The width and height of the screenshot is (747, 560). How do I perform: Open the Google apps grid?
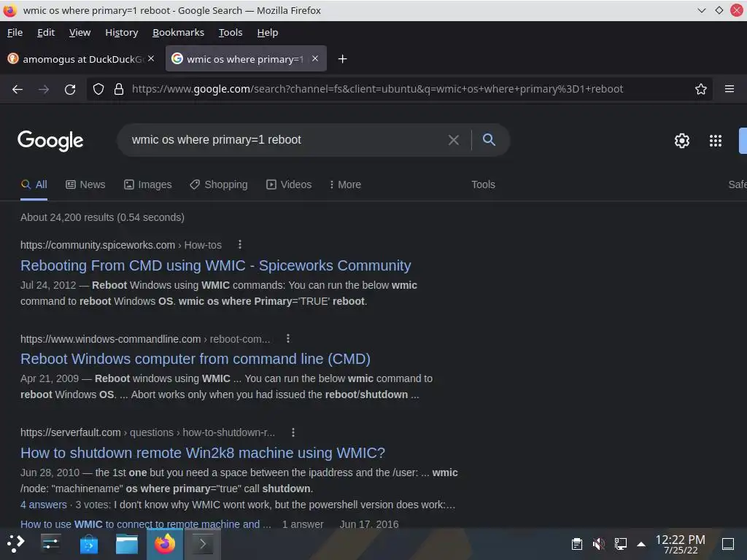(715, 141)
